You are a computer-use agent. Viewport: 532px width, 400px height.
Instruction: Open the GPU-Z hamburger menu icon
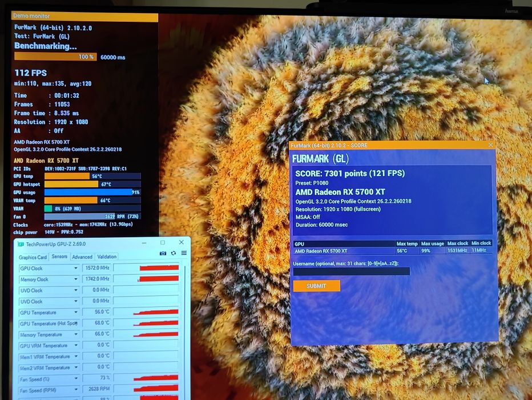pyautogui.click(x=184, y=253)
